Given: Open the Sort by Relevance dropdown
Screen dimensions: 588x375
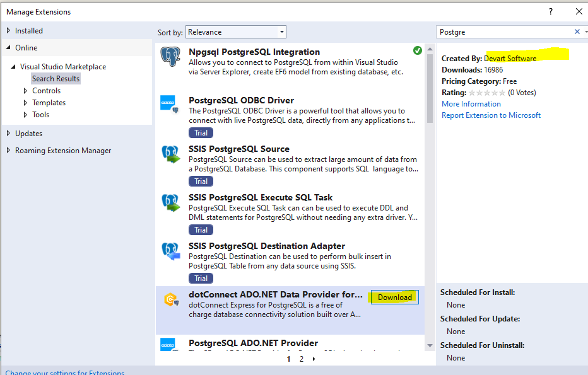Looking at the screenshot, I should [236, 32].
